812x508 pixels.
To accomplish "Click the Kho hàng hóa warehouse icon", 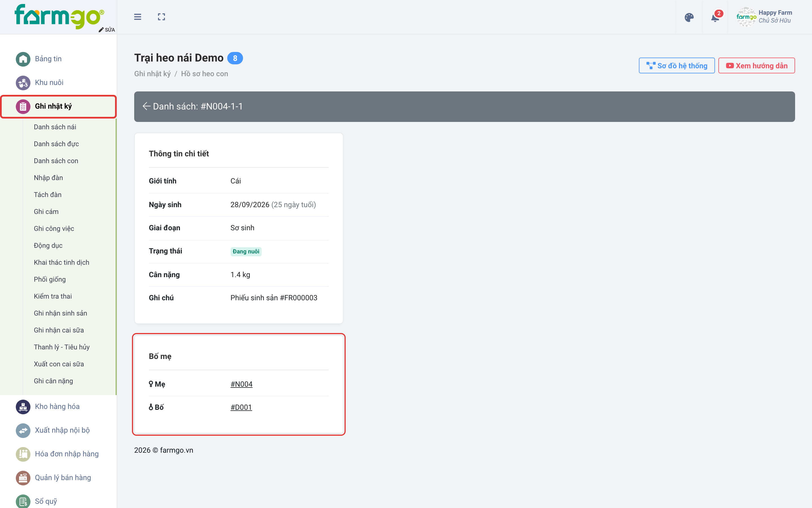I will [x=23, y=407].
